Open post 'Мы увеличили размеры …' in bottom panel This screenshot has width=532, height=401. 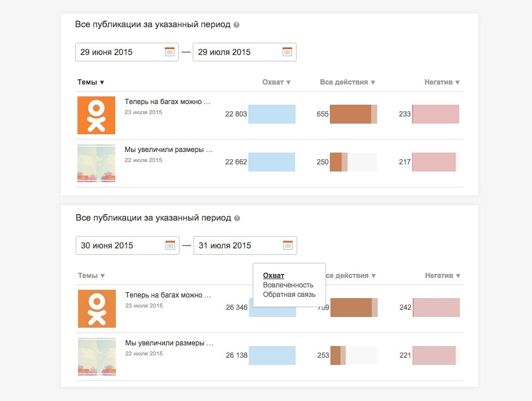(168, 343)
